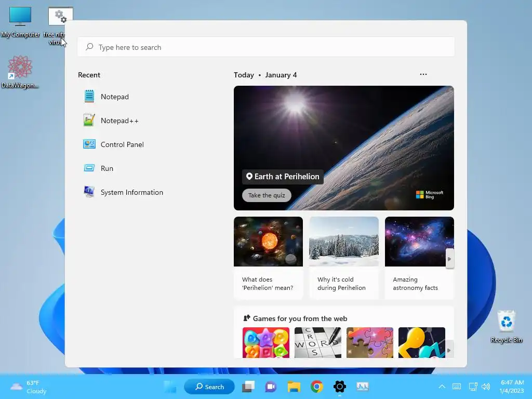Open the clock showing 6:47 AM
The height and width of the screenshot is (399, 532).
pyautogui.click(x=512, y=387)
